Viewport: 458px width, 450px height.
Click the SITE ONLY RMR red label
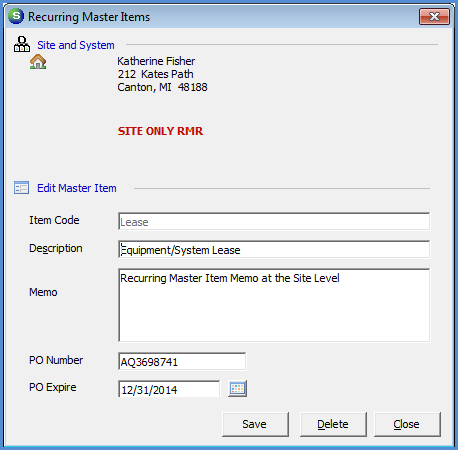click(160, 131)
